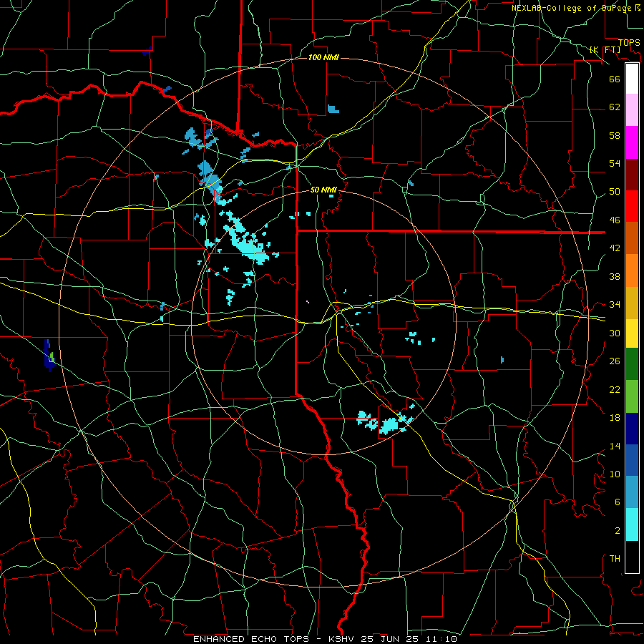Click the 22 value on the legend
The image size is (644, 644).
click(x=615, y=389)
